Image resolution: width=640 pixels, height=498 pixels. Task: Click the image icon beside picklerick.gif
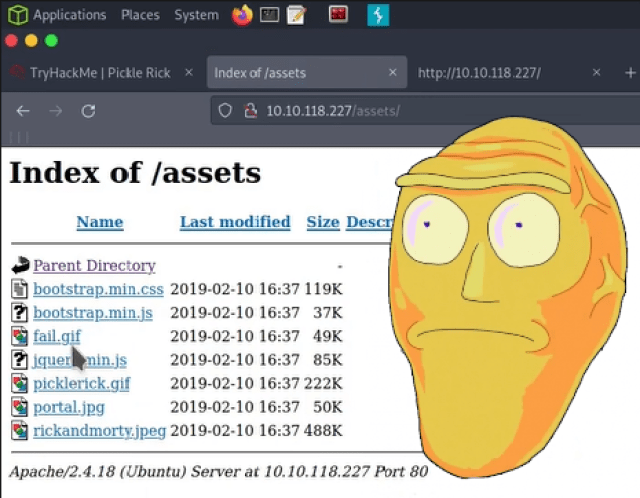coord(19,384)
